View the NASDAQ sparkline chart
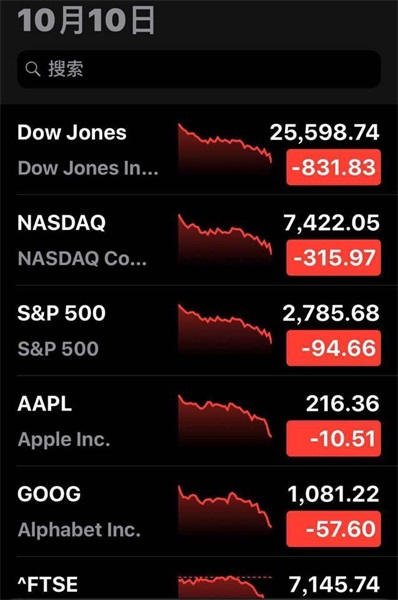 click(225, 240)
